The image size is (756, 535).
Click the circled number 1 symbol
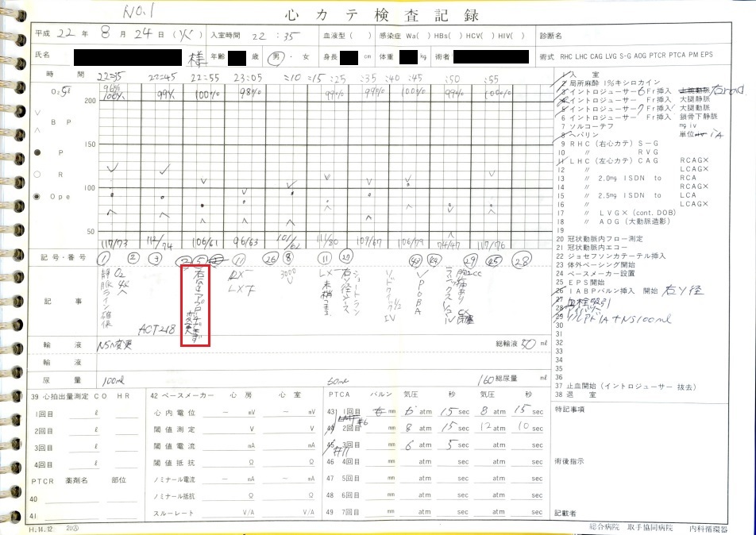104,258
